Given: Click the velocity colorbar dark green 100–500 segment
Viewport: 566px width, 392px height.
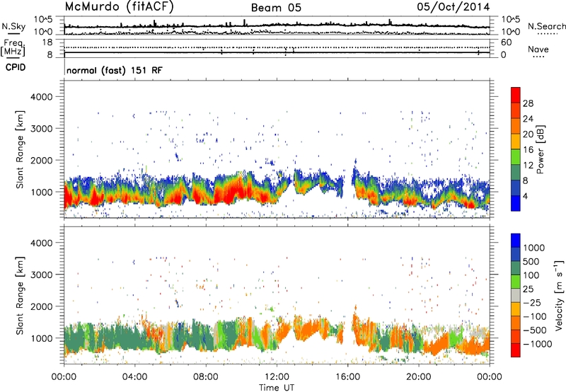Looking at the screenshot, I should click(x=516, y=268).
